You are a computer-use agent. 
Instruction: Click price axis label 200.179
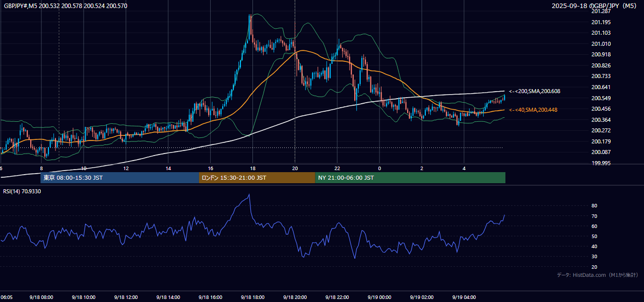point(601,141)
